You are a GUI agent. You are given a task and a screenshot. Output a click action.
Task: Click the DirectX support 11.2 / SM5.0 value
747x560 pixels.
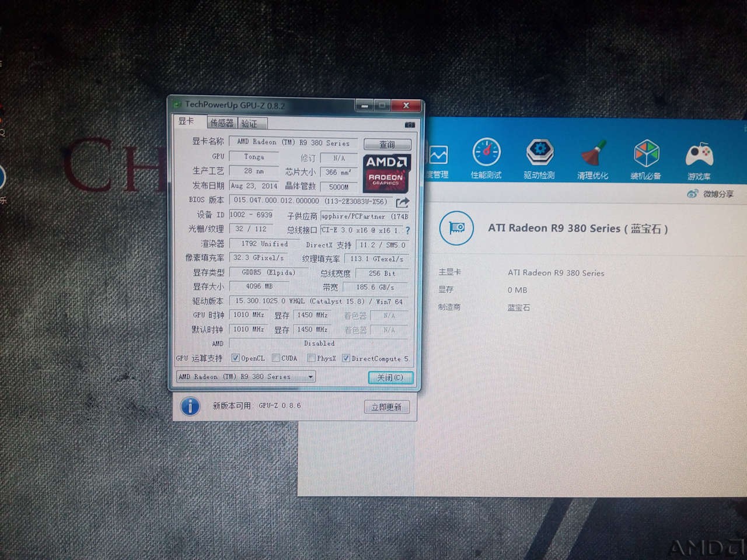[383, 245]
